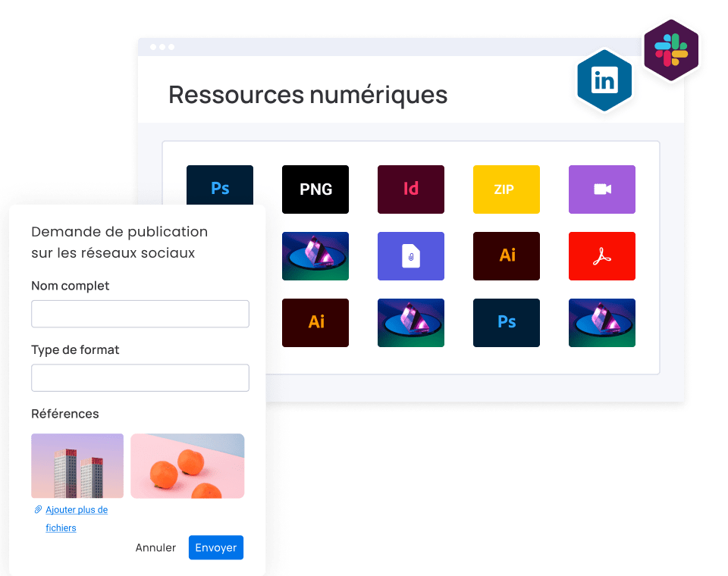Select the yellow ZIP file tile
Viewport: 728px width, 576px height.
pos(507,189)
